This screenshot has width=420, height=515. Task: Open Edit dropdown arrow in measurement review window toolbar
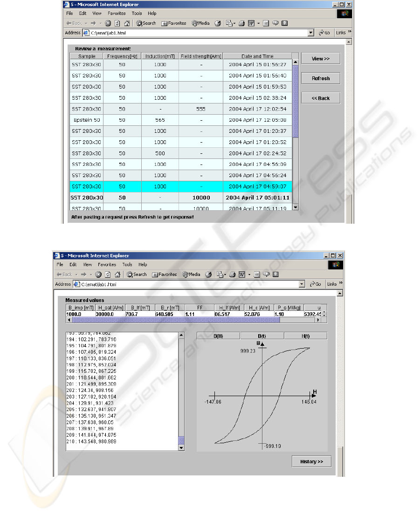(258, 23)
